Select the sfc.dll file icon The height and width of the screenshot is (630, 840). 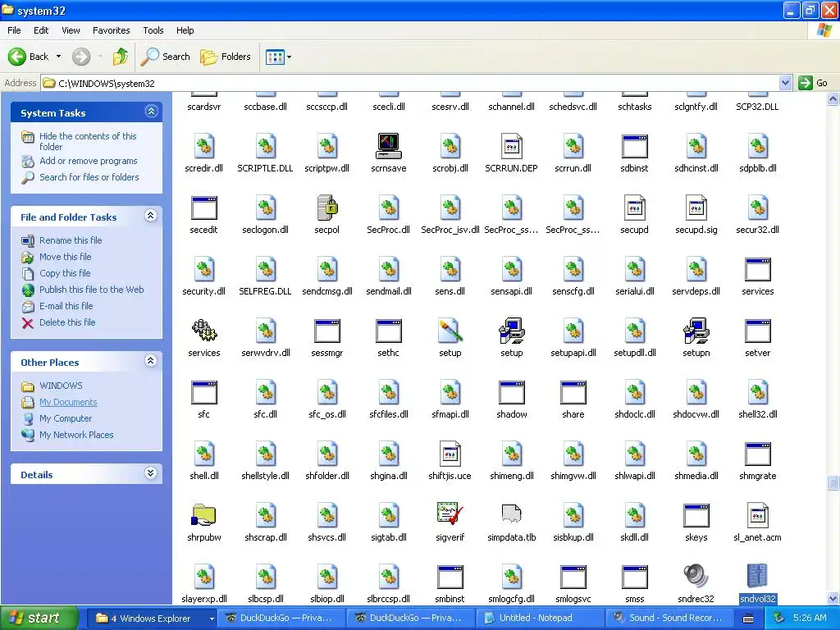coord(266,392)
